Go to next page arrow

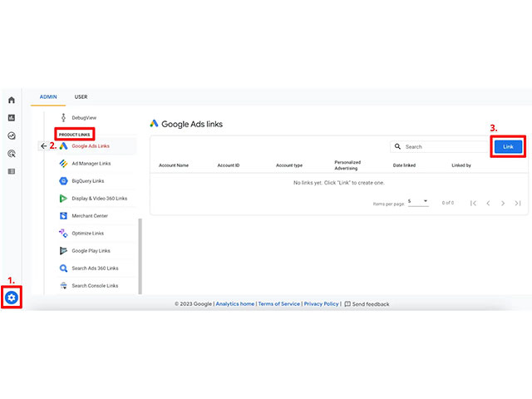click(x=503, y=203)
